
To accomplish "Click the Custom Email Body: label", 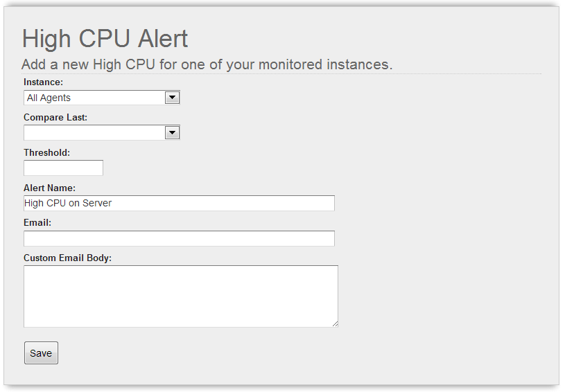I will pos(68,258).
